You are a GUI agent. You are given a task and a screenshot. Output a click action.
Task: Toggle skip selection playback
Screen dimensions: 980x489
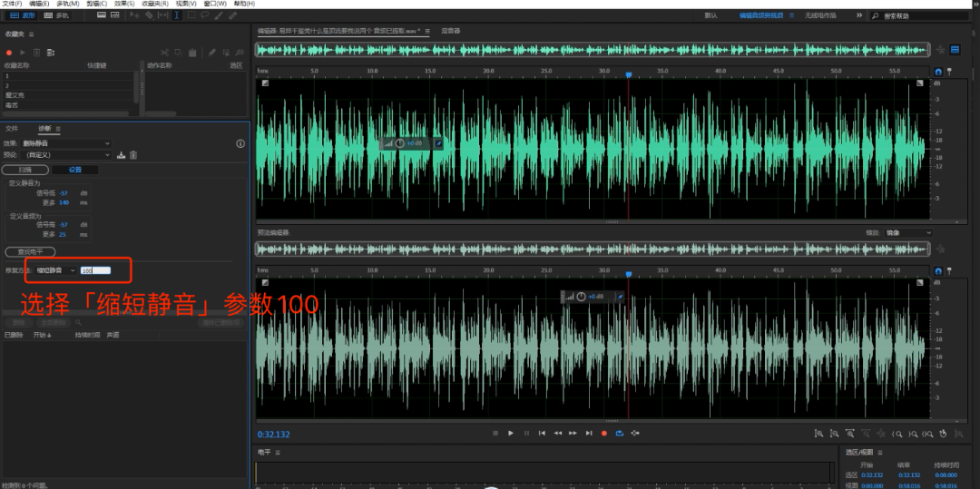(x=635, y=433)
